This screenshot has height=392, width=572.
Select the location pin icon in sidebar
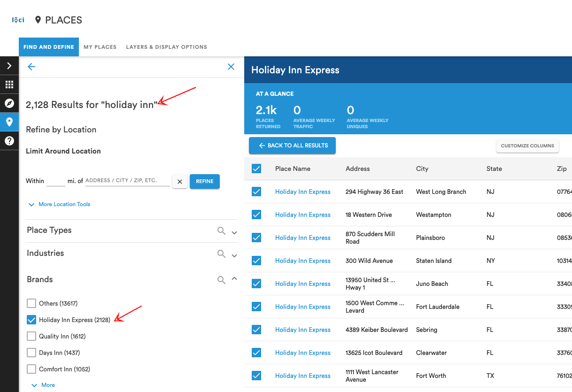pos(9,122)
